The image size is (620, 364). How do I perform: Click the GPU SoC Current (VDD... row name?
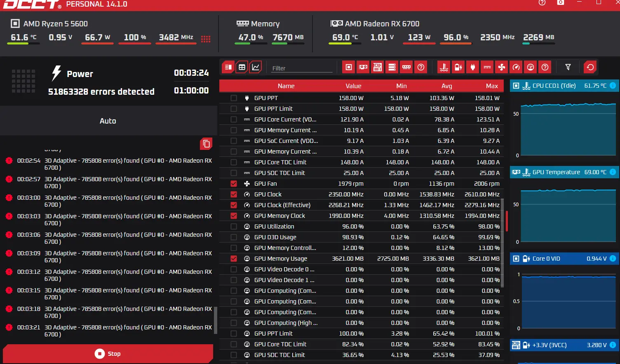[x=286, y=141]
